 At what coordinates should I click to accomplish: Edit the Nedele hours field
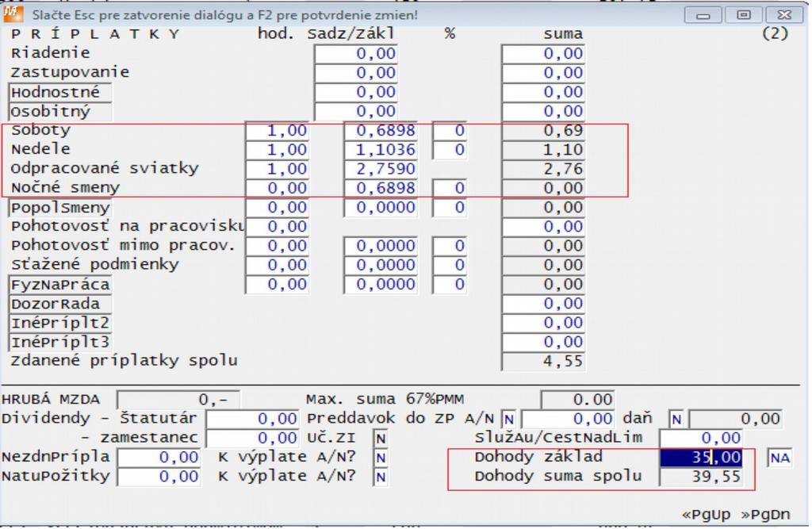click(x=277, y=150)
